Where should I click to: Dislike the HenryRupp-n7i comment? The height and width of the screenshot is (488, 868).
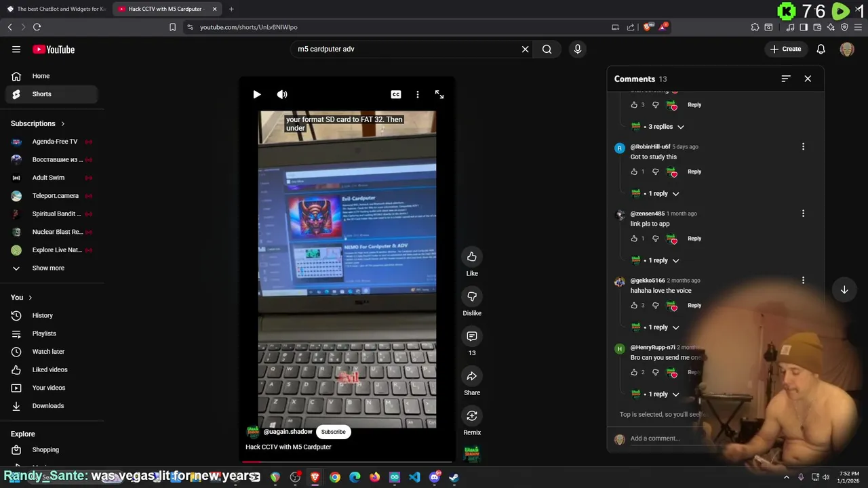tap(655, 372)
